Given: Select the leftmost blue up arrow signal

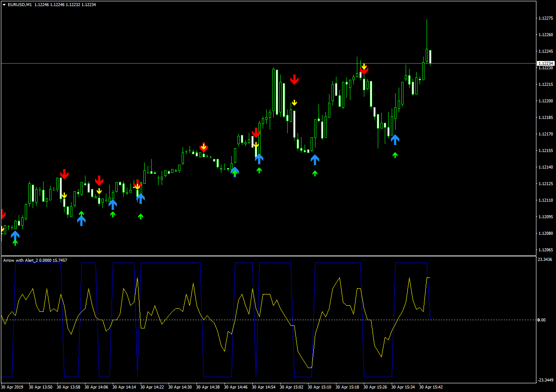Looking at the screenshot, I should pyautogui.click(x=15, y=236).
